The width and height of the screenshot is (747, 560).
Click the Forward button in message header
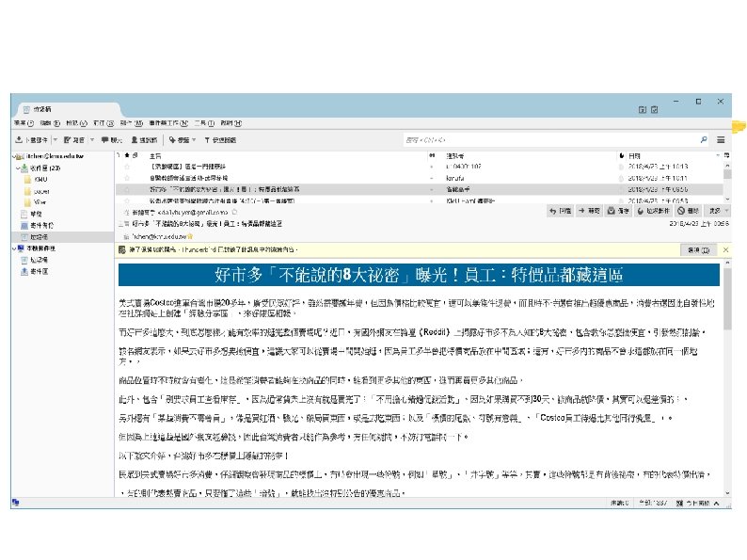[589, 211]
